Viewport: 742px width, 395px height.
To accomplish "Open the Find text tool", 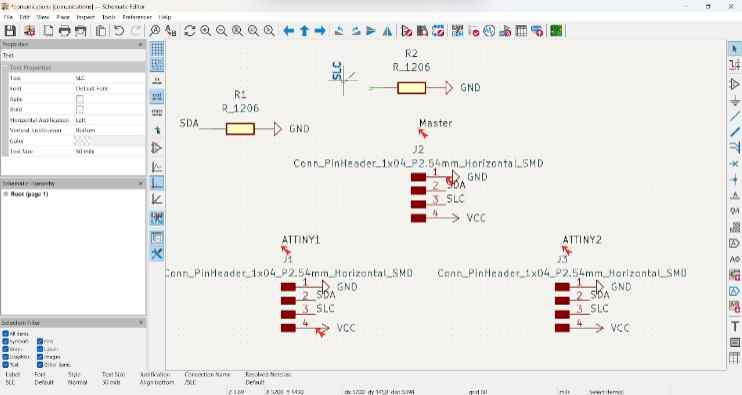I will click(155, 31).
